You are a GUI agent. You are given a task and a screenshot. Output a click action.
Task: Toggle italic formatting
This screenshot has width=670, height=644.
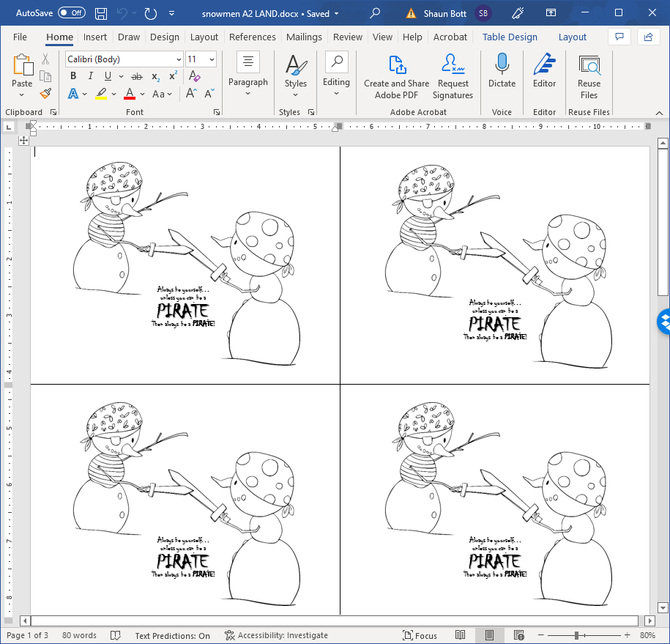[x=90, y=76]
